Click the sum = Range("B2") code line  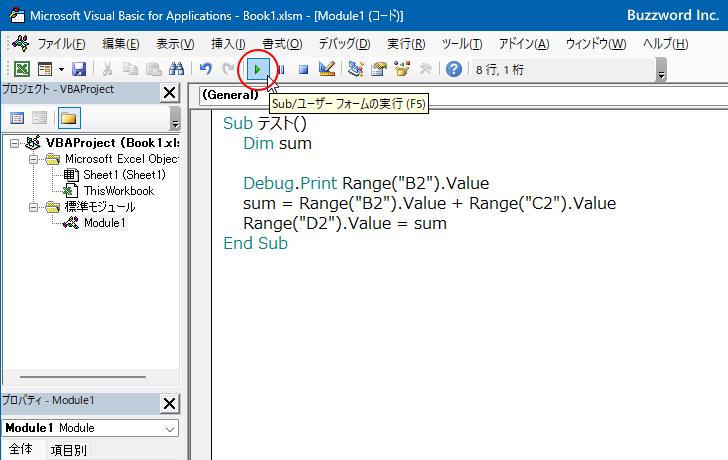[x=429, y=203]
